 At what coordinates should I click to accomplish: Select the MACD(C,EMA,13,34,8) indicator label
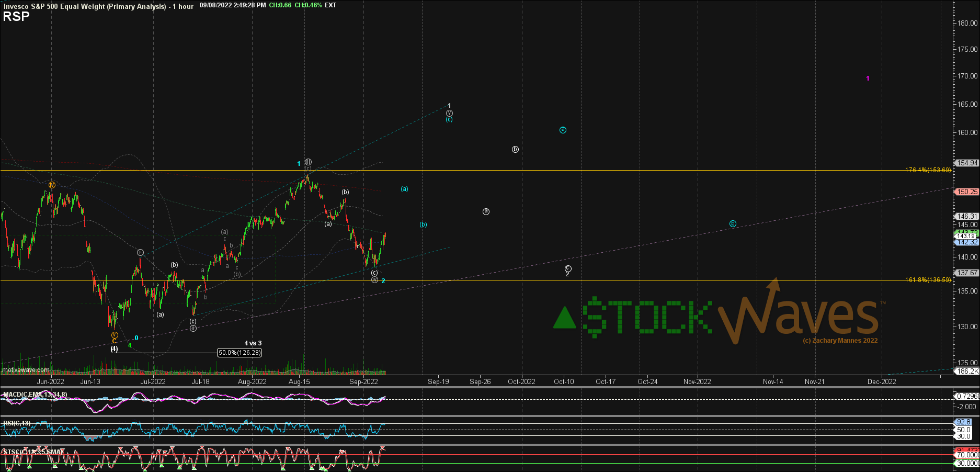tap(35, 395)
